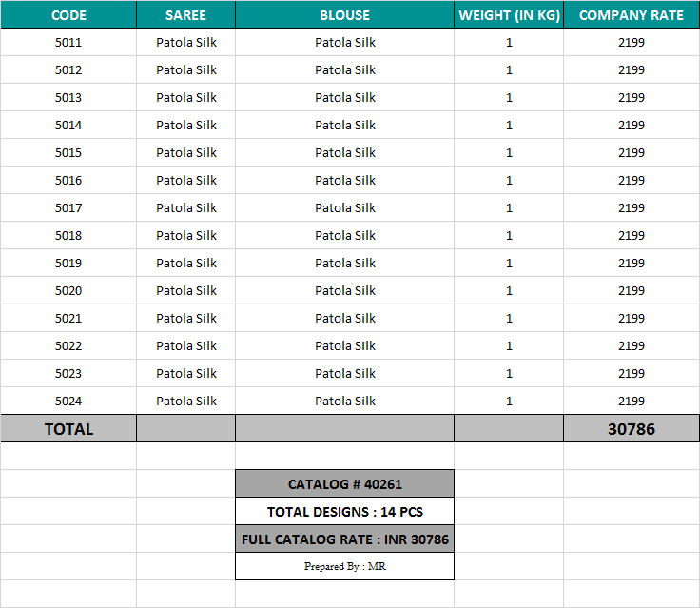
Task: Select the TOTAL DESIGNS : 14 PCS cell
Action: point(344,512)
